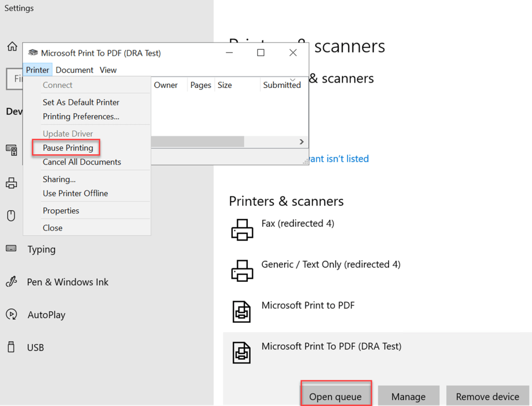Screen dimensions: 532x406
Task: Click the horizontal scrollbar right arrow
Action: point(301,142)
